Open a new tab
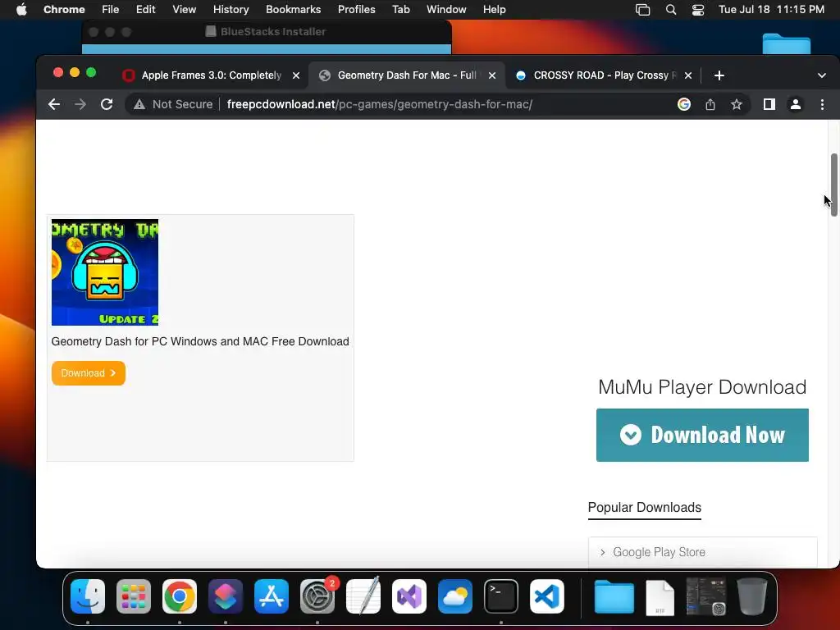The height and width of the screenshot is (630, 840). coord(719,75)
